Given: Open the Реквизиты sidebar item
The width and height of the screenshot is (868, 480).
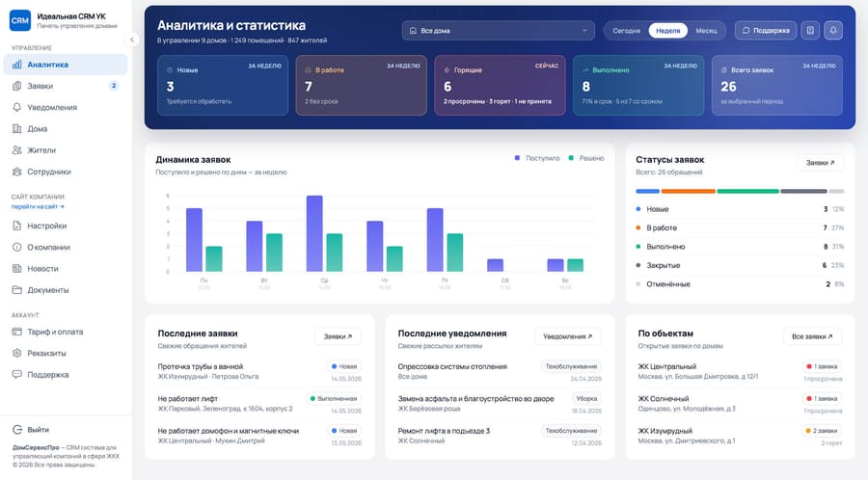Looking at the screenshot, I should tap(66, 353).
